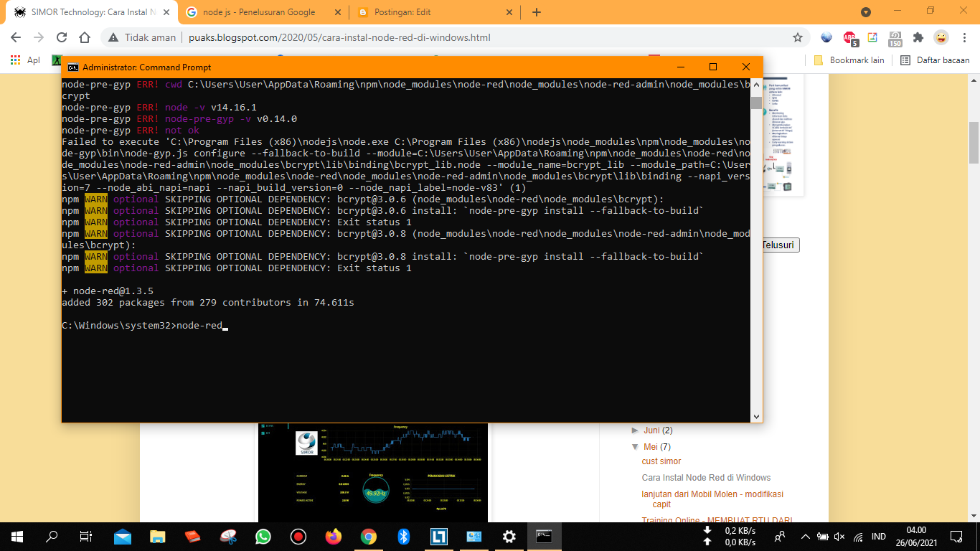
Task: Click the Command Prompt title bar icon
Action: pyautogui.click(x=72, y=67)
